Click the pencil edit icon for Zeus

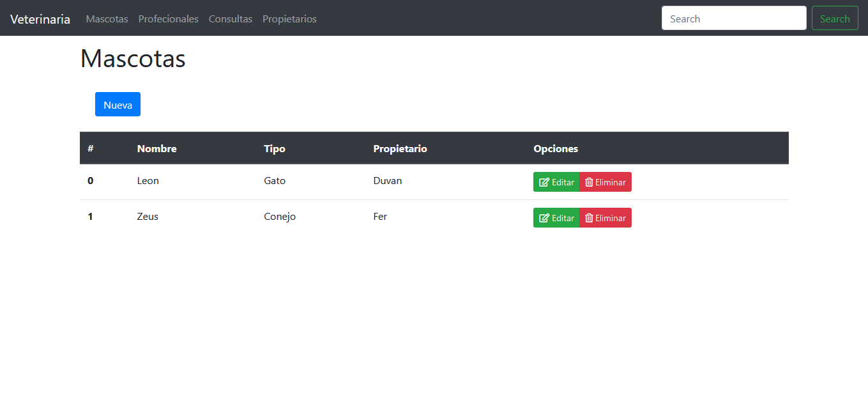coord(544,218)
